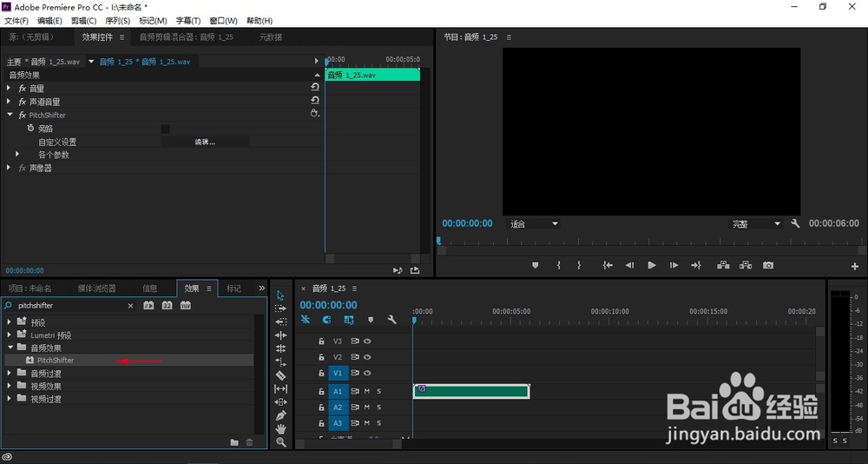
Task: Show hidden panel tabs overflow arrows
Action: tap(262, 288)
